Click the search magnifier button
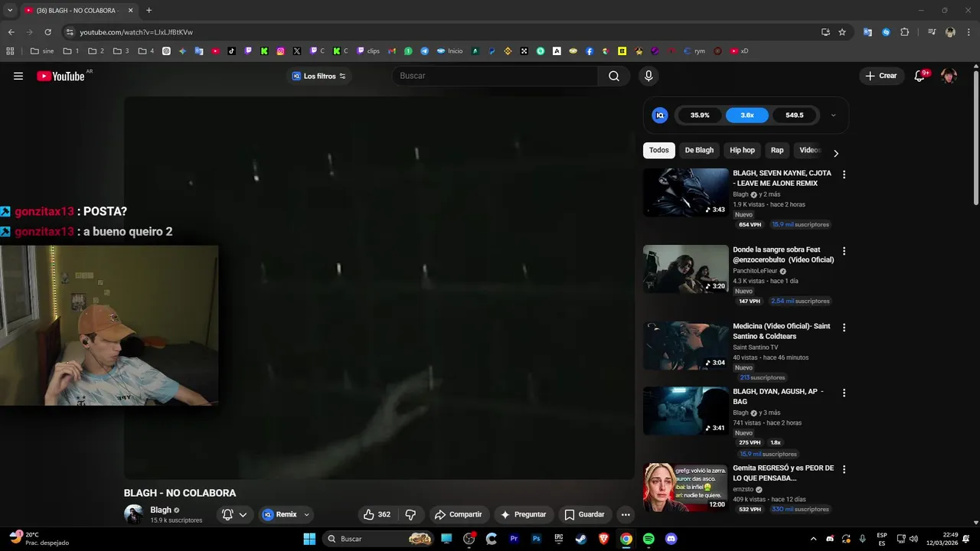This screenshot has width=980, height=551. pos(614,76)
